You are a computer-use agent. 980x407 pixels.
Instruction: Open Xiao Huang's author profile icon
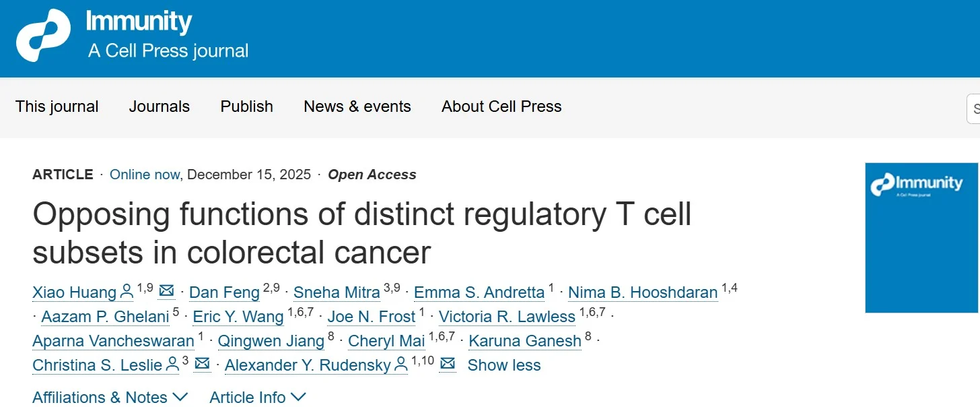(127, 290)
